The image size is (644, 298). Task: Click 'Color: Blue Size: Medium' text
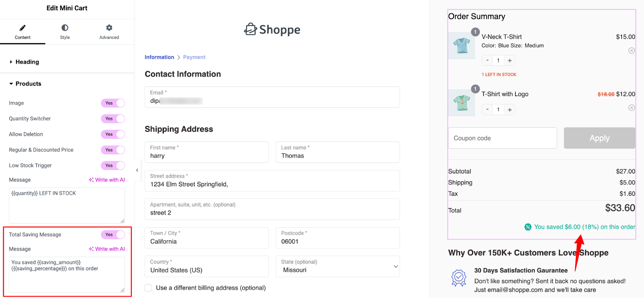coord(512,45)
